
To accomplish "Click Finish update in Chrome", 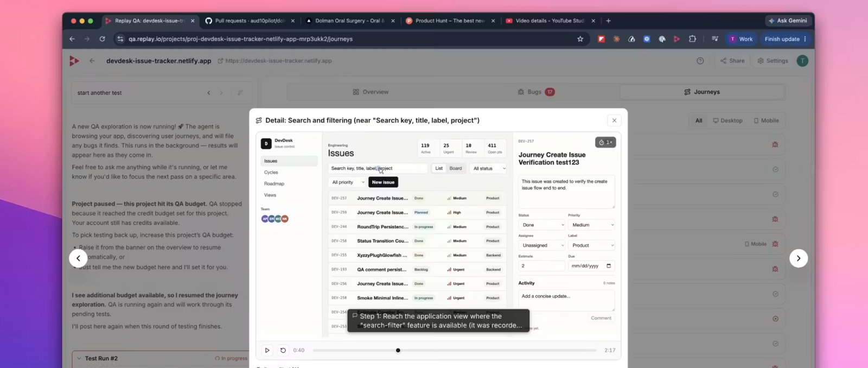I will (782, 39).
